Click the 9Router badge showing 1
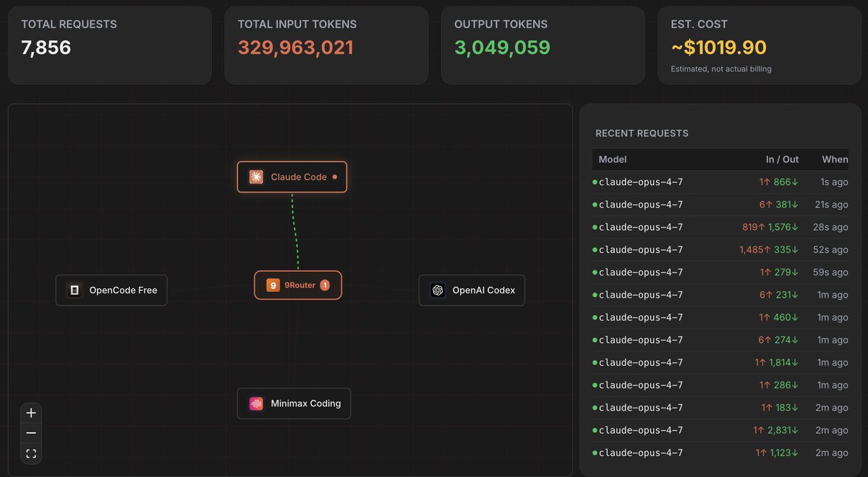 pos(325,285)
